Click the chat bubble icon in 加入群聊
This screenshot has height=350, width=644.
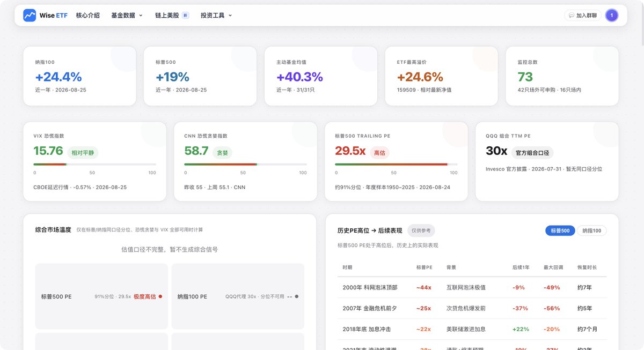(x=572, y=16)
